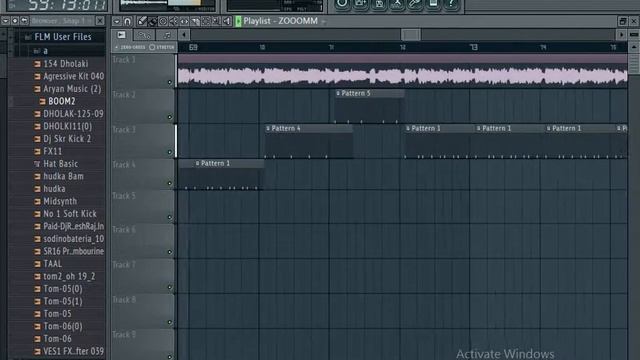This screenshot has height=360, width=640.
Task: Select the Dj Skr Kick 2 item
Action: [67, 139]
